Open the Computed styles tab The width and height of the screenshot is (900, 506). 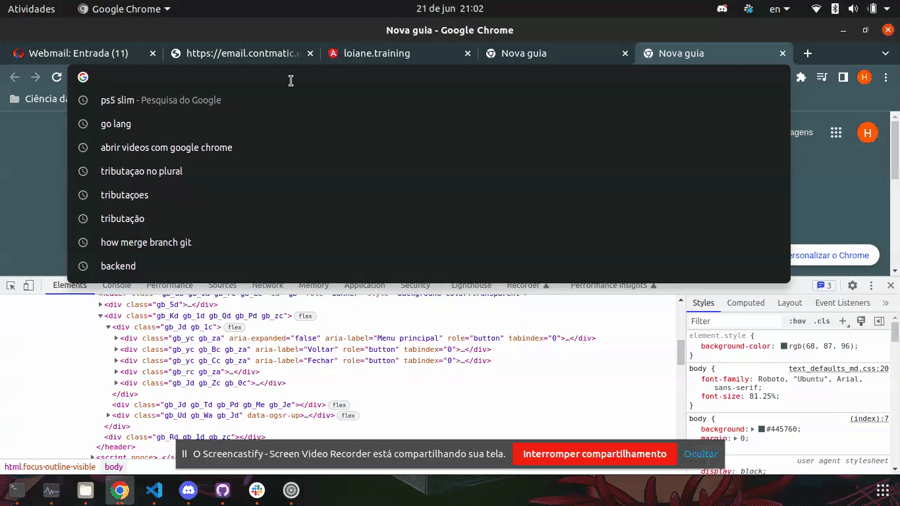[746, 303]
